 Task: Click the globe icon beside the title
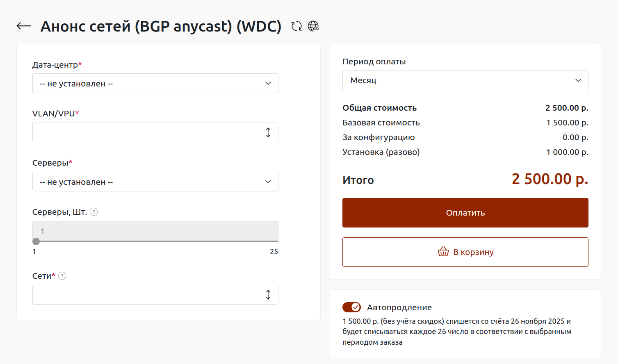pos(313,26)
